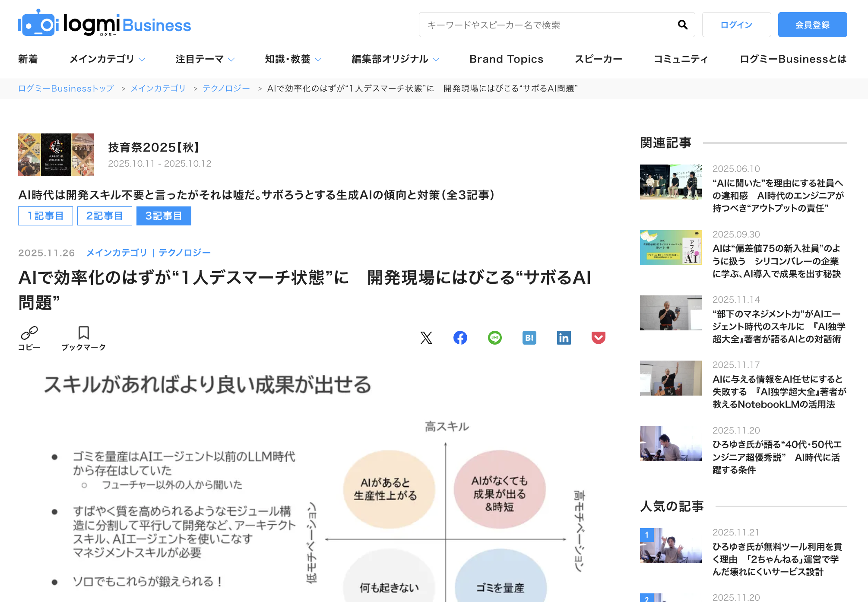The image size is (868, 602).
Task: Click the search magnifier icon
Action: (682, 25)
